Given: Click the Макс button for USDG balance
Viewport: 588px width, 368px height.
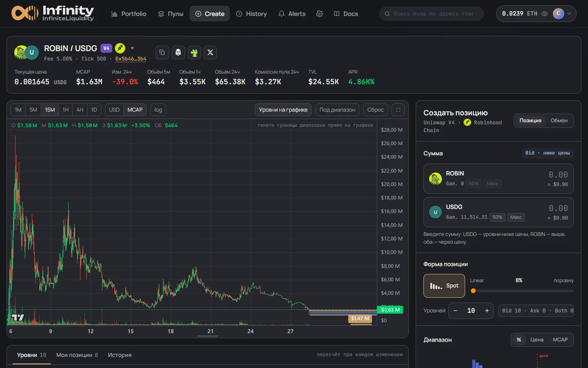Looking at the screenshot, I should tap(516, 217).
